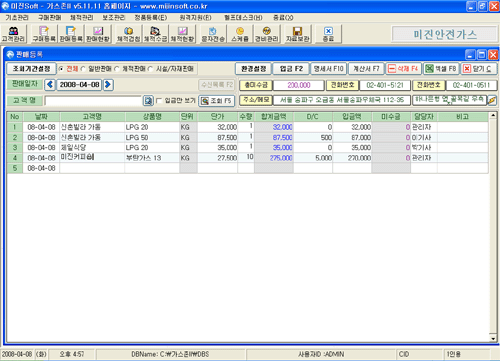500x361 pixels.
Task: Open 구매등록 (purchase registration) toolbar icon
Action: (x=44, y=34)
